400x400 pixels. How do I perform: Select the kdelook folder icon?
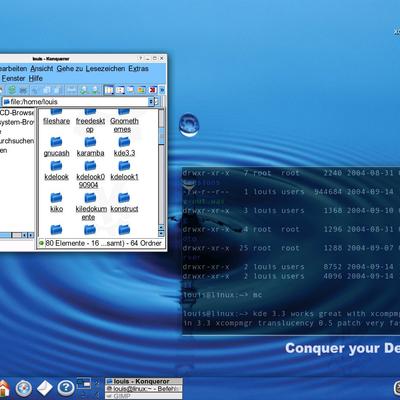(56, 166)
